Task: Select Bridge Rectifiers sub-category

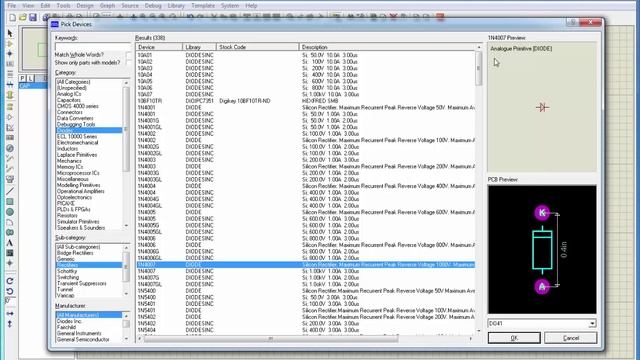Action: (75, 253)
